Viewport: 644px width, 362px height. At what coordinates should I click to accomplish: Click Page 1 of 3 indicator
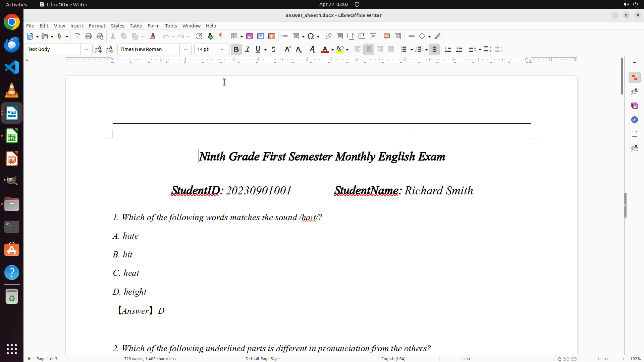tap(47, 359)
